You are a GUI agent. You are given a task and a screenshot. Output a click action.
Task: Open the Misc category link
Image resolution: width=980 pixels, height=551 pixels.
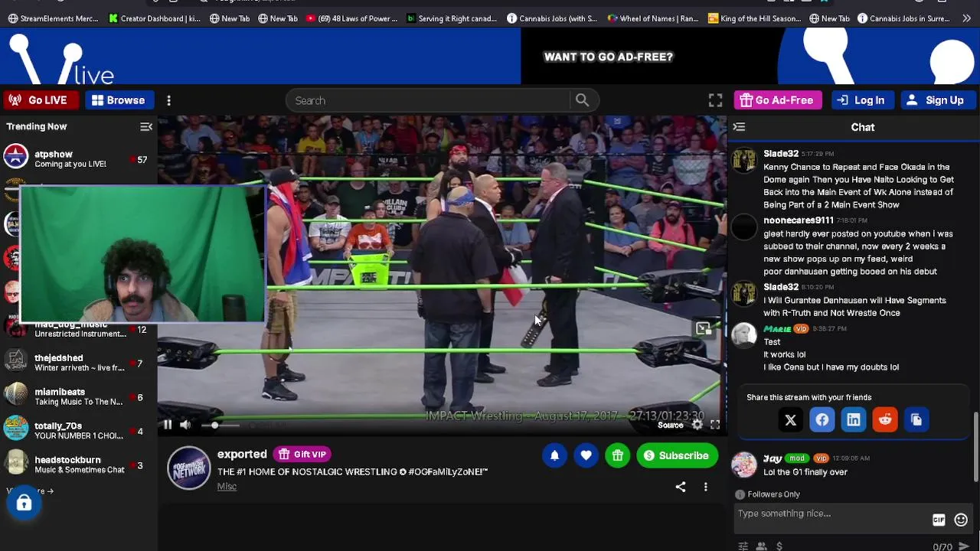point(227,486)
